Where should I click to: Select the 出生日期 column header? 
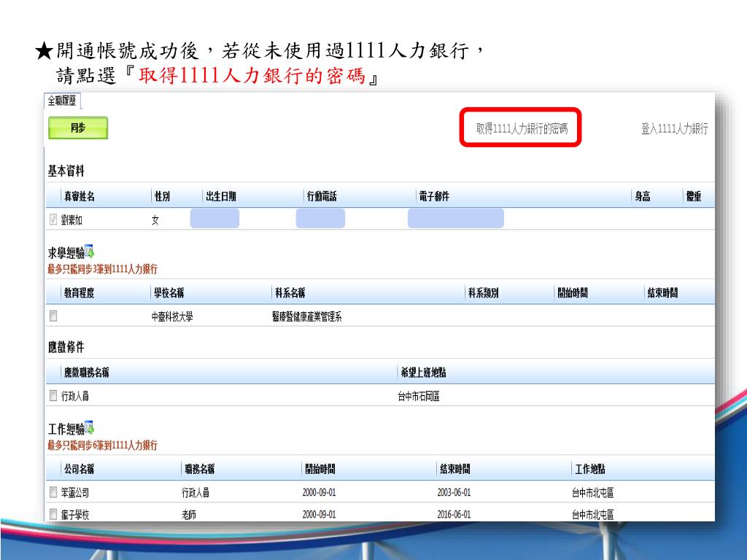click(x=221, y=196)
